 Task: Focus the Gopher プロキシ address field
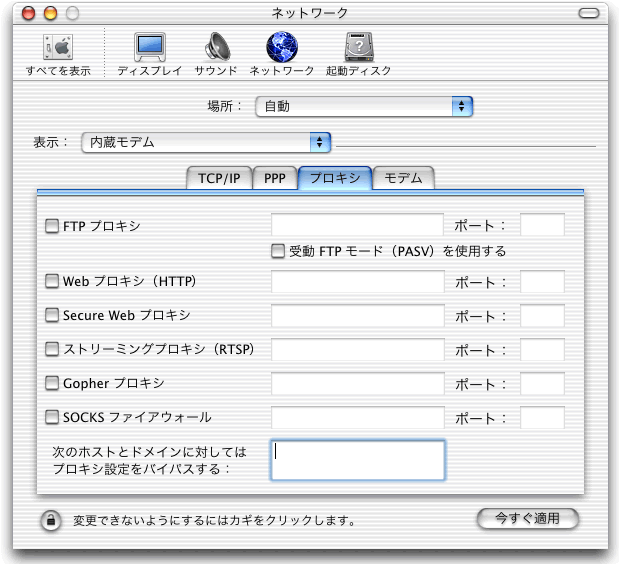pyautogui.click(x=357, y=383)
